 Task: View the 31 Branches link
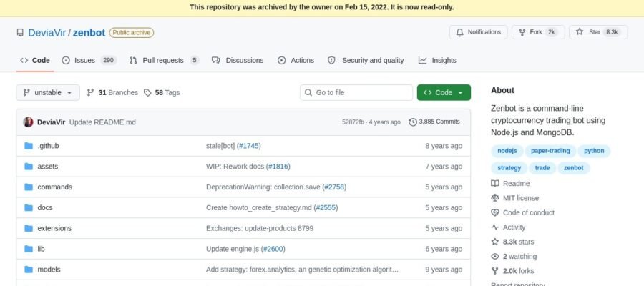point(112,93)
